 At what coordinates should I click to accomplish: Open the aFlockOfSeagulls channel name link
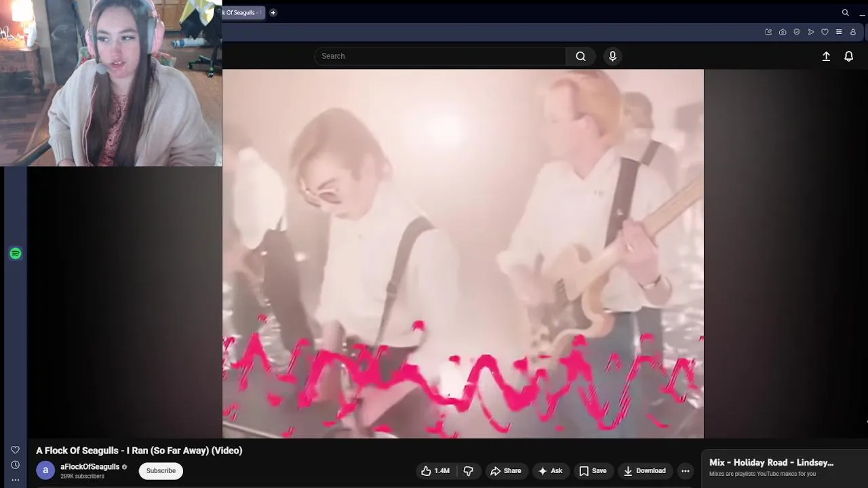pos(90,467)
